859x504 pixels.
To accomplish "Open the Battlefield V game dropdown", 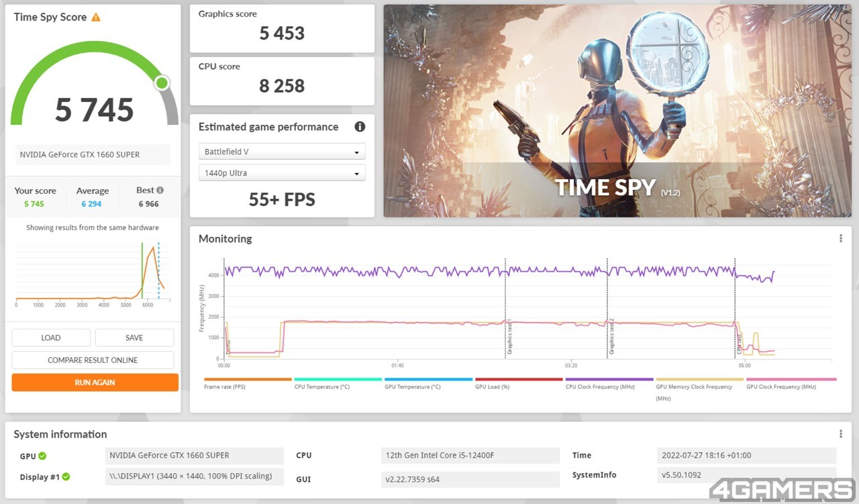I will pyautogui.click(x=282, y=152).
